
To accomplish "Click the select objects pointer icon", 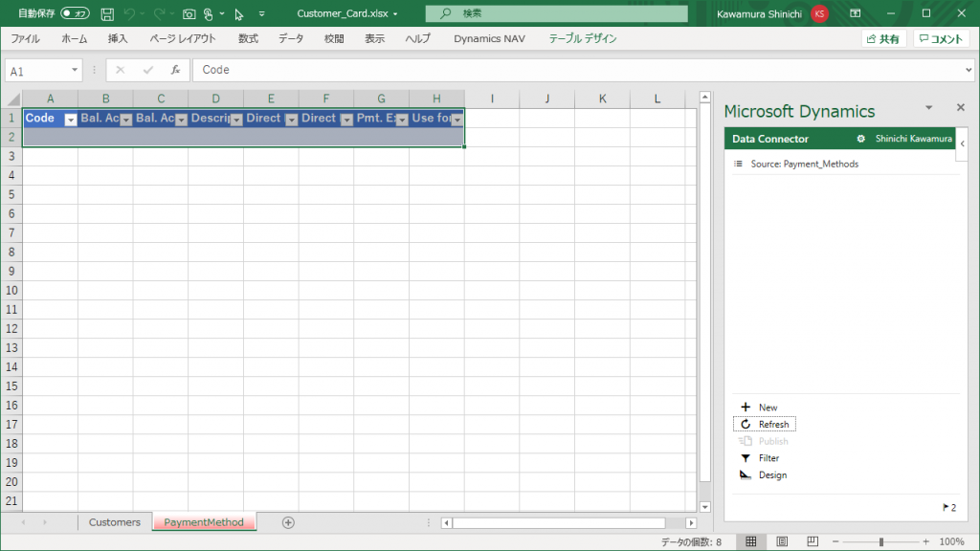I will point(238,13).
